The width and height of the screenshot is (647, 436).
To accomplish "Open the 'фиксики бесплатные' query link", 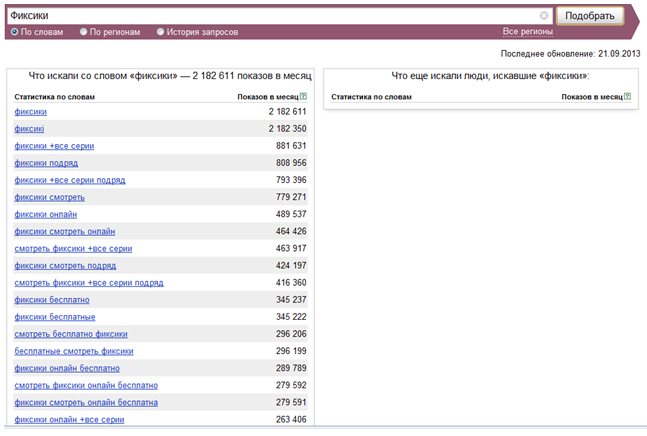I will pos(55,317).
